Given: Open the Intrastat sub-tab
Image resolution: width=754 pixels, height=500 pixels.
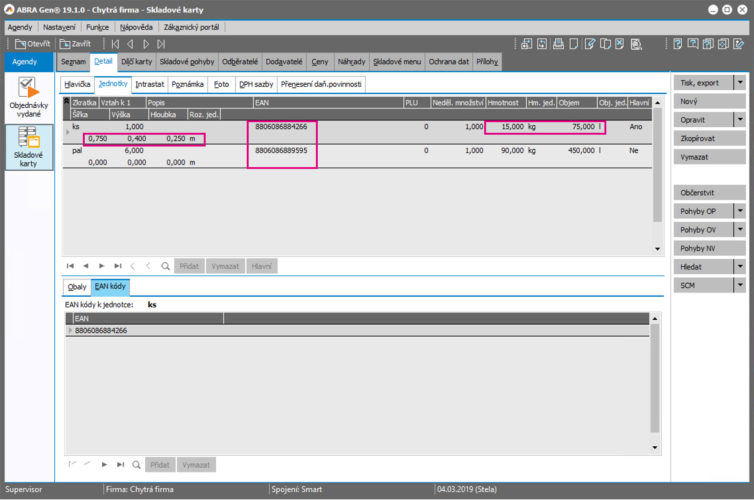Looking at the screenshot, I should coord(150,85).
